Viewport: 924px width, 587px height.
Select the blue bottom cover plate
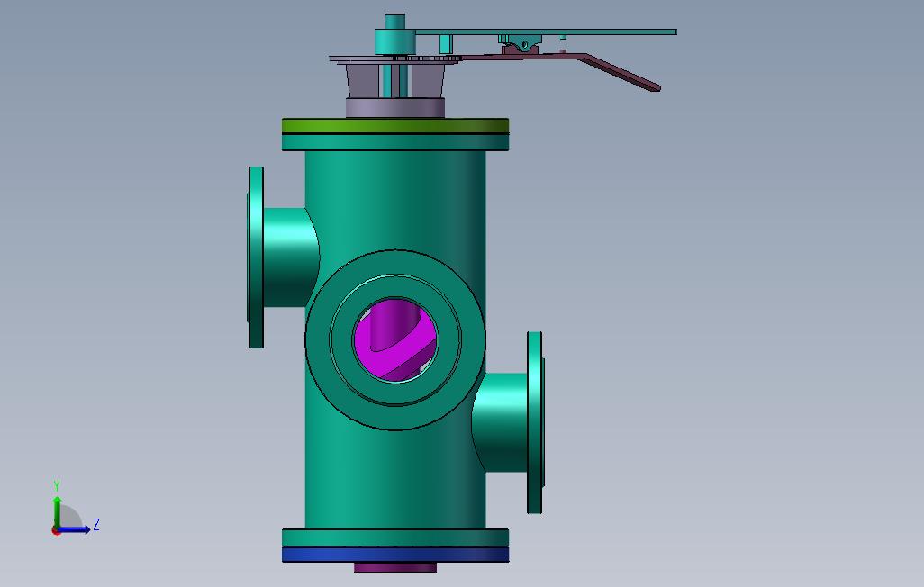pyautogui.click(x=394, y=555)
